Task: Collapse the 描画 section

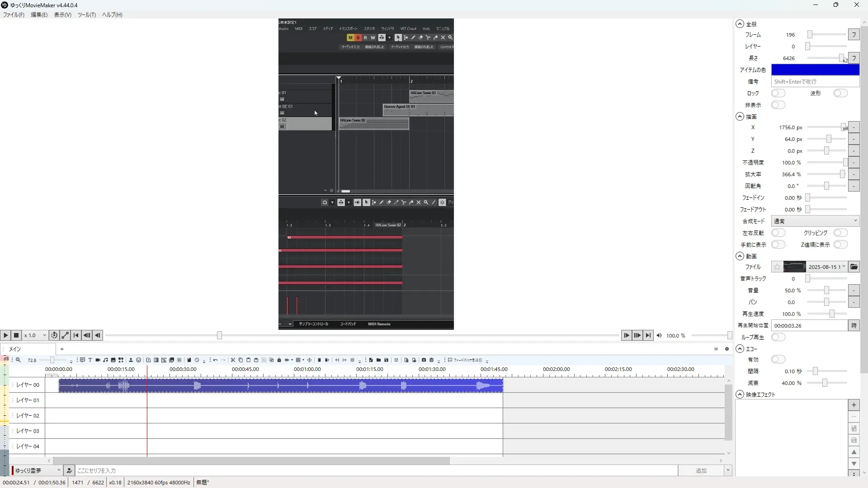Action: (x=740, y=117)
